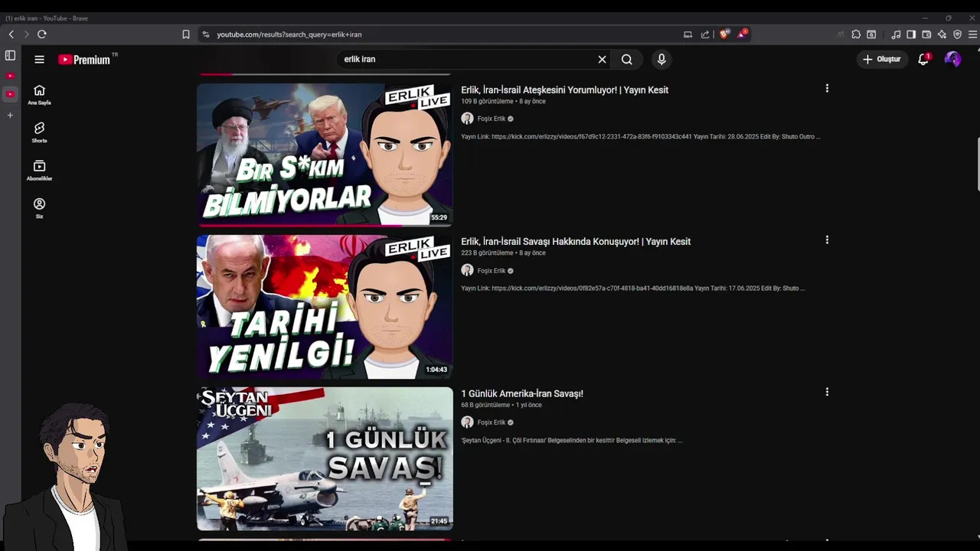Toggle vertical tabs panel icon at left

tap(10, 55)
